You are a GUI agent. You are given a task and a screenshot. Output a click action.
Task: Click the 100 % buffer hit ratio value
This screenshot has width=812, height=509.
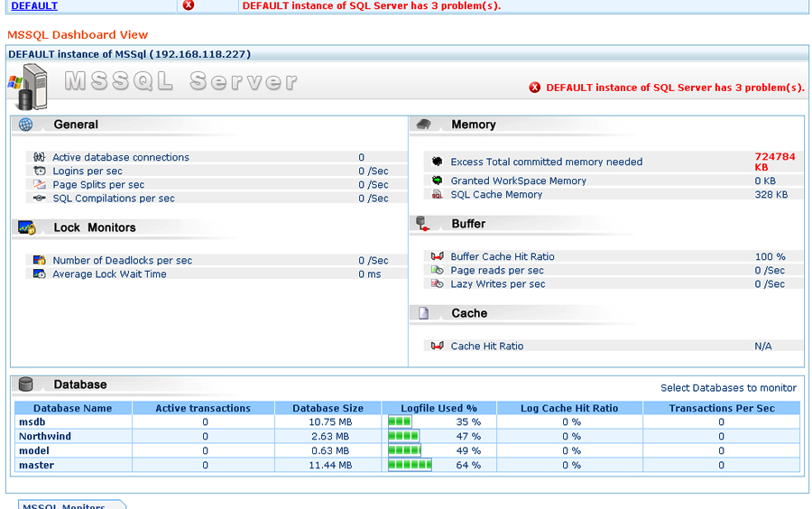tap(770, 256)
